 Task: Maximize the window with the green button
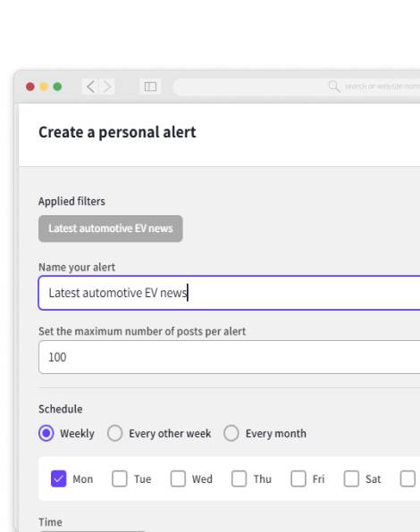(57, 87)
